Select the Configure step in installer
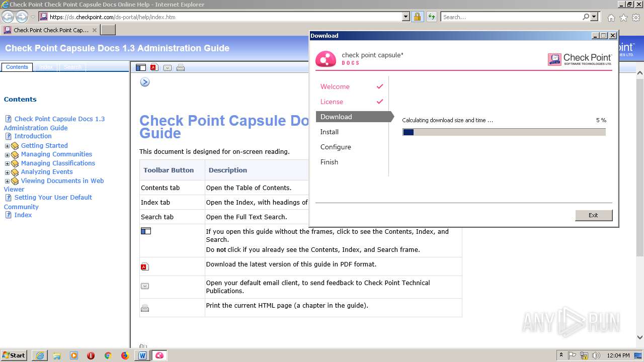The width and height of the screenshot is (644, 362). click(336, 147)
